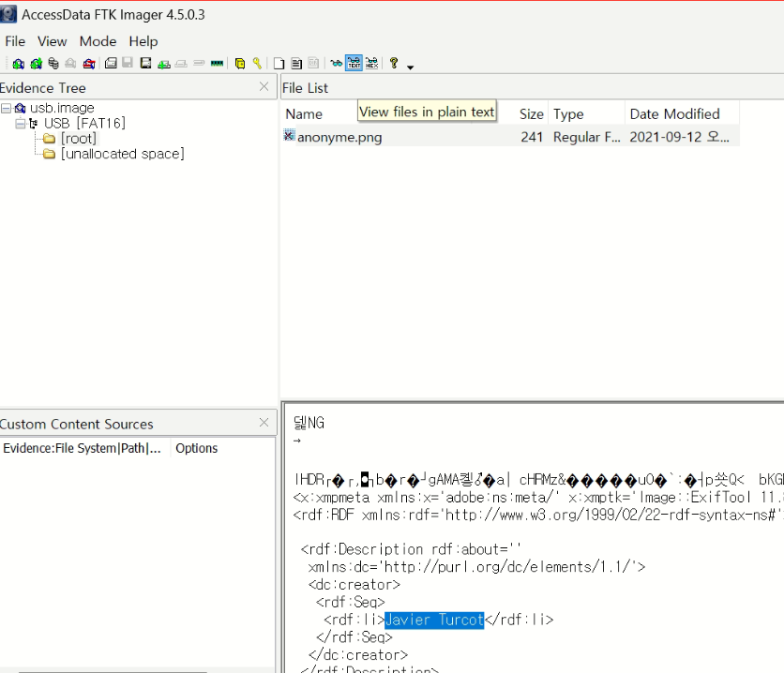Click the Capture Memory chip icon
Viewport: 784px width, 673px height.
(217, 63)
